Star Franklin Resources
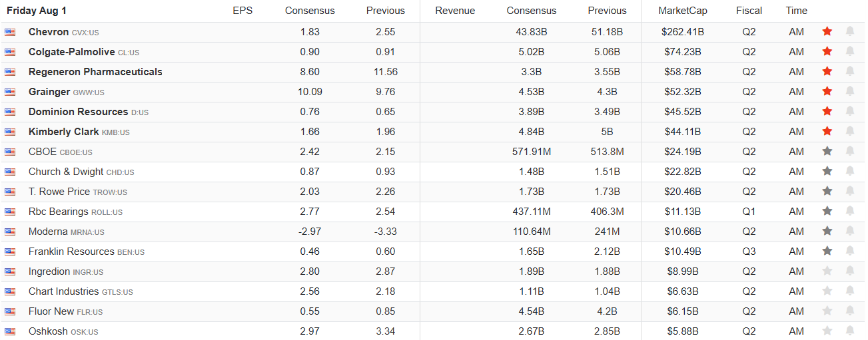Screen dimensions: 868x340 click(827, 251)
